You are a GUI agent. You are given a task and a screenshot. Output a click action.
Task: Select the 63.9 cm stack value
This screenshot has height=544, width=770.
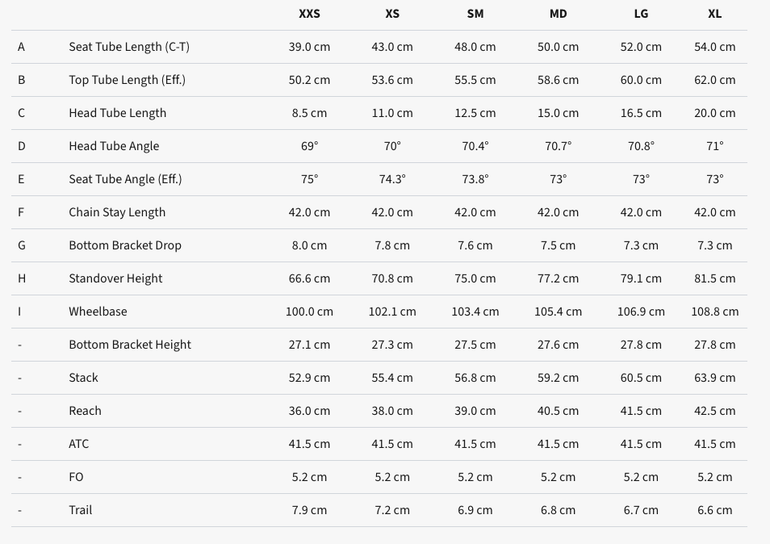(715, 378)
